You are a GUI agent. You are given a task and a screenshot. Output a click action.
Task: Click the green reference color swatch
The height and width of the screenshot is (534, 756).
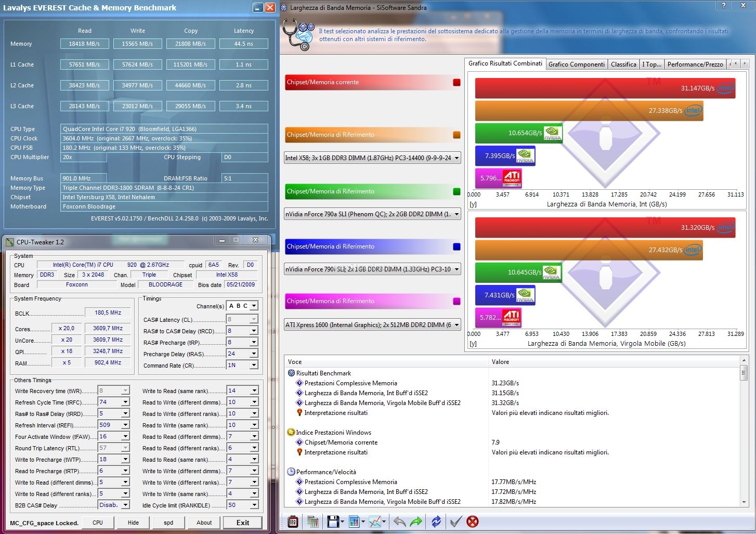click(457, 191)
